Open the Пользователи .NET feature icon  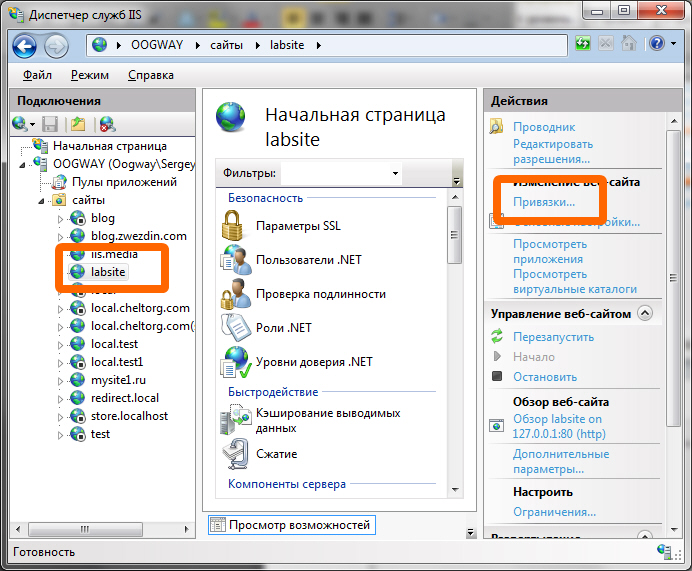pyautogui.click(x=235, y=260)
